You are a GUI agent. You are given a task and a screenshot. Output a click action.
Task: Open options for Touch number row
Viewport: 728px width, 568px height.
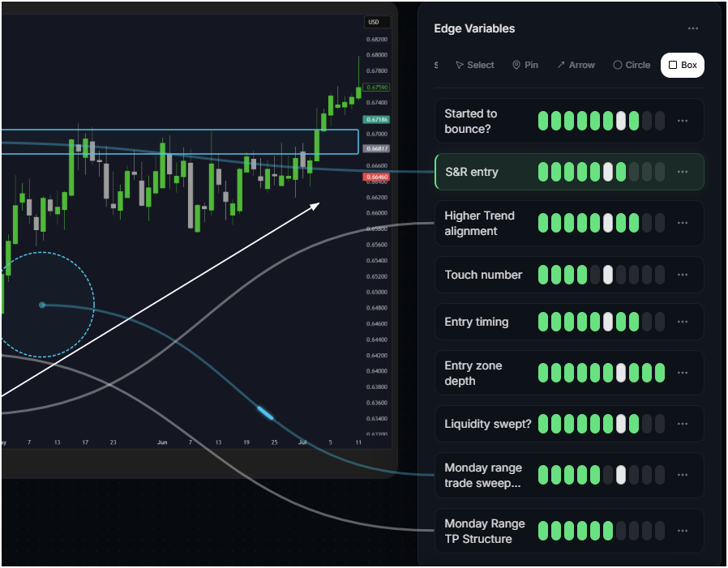[682, 275]
